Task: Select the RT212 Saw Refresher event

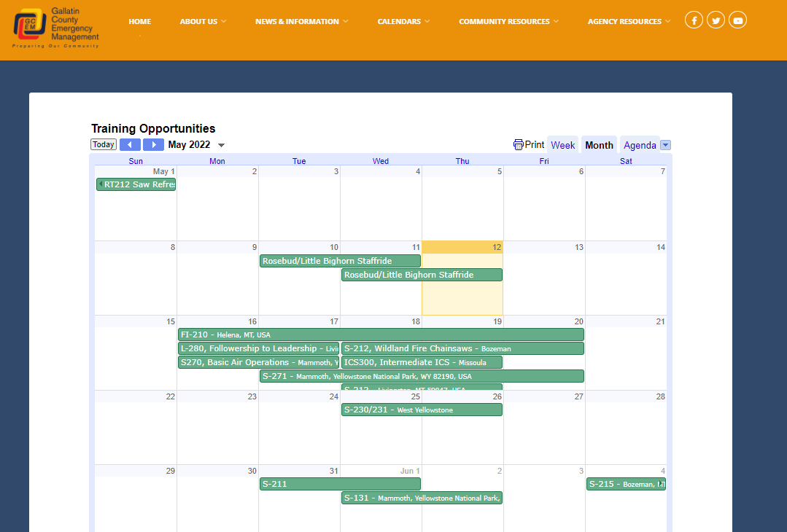Action: point(139,184)
